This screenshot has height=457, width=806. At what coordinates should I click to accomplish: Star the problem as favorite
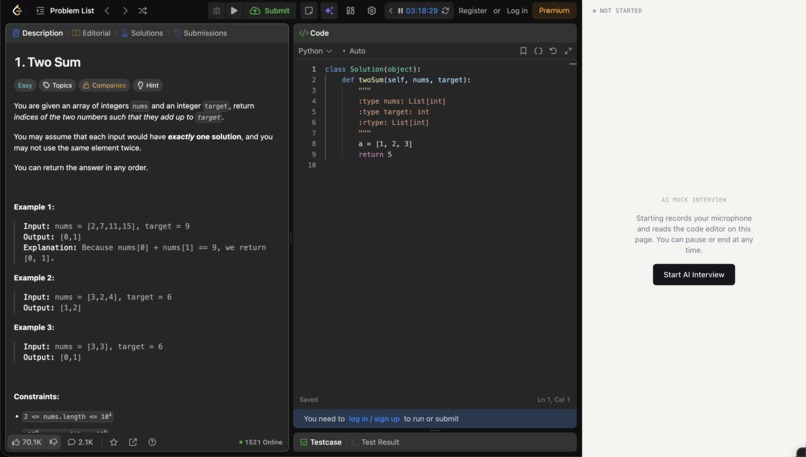(x=114, y=442)
